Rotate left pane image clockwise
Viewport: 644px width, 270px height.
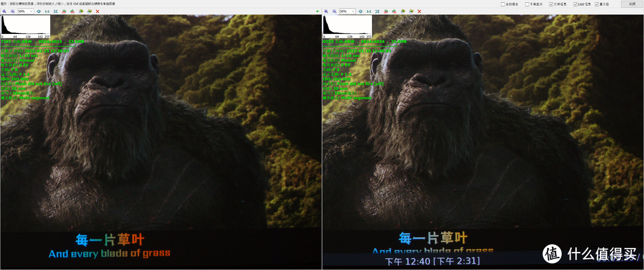click(72, 11)
